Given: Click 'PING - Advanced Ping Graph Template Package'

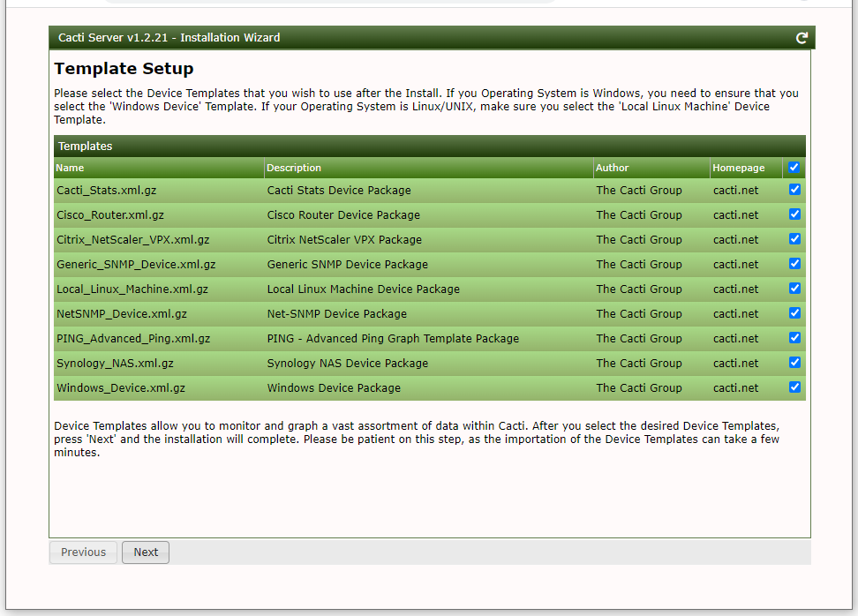Looking at the screenshot, I should click(x=393, y=339).
